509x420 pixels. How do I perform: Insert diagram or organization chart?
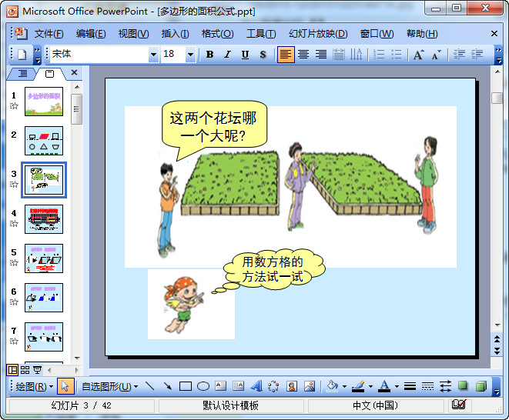pos(273,386)
